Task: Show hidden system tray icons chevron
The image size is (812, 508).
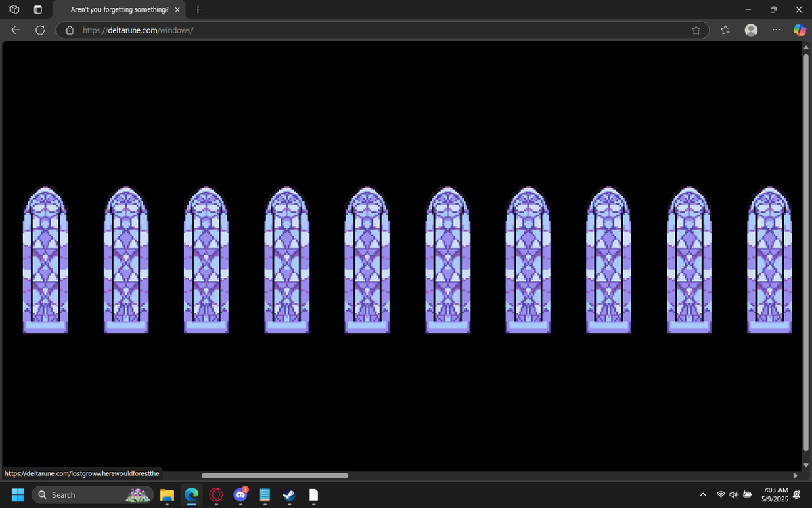Action: pos(702,495)
